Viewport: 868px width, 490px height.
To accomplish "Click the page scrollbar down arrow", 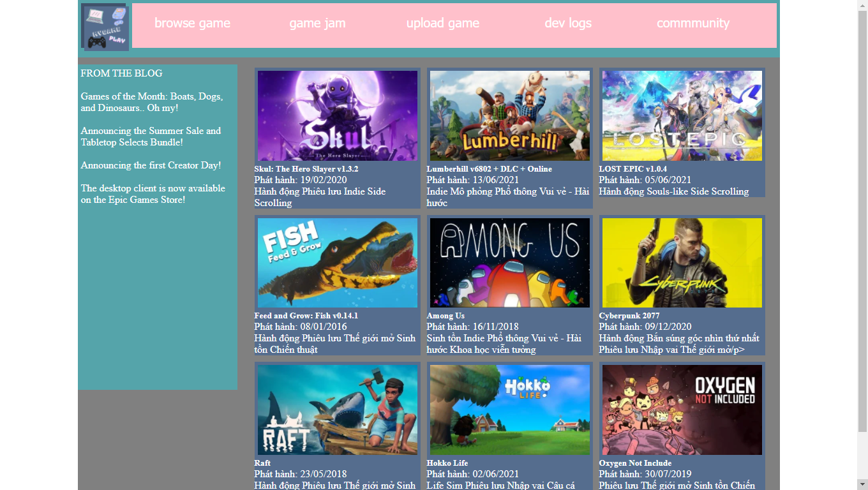I will tap(862, 484).
